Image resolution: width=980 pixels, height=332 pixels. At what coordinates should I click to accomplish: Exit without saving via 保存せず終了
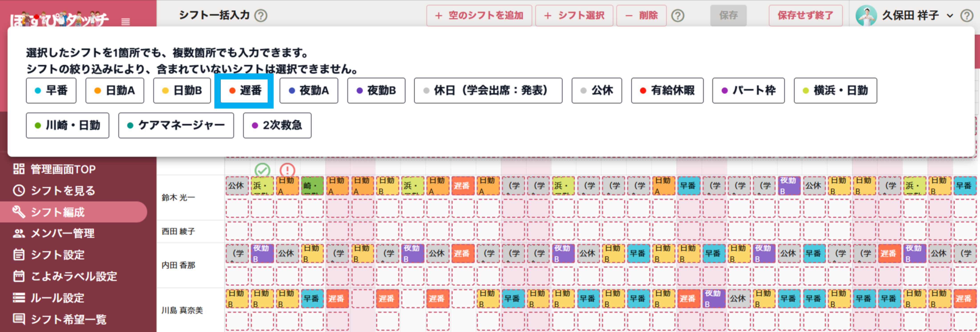(x=805, y=16)
